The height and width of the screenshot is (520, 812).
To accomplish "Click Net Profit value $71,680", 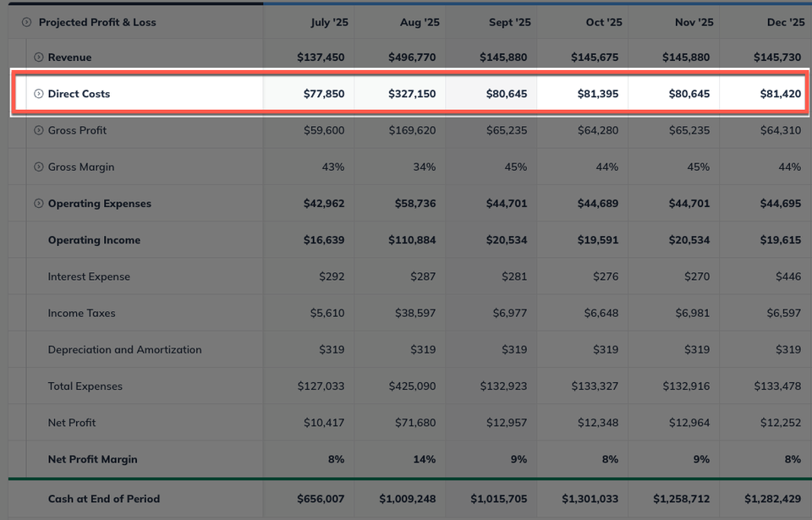I will click(x=415, y=423).
